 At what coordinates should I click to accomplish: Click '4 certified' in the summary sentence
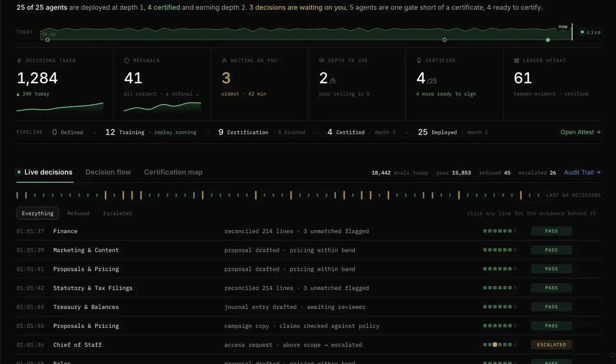tap(164, 7)
